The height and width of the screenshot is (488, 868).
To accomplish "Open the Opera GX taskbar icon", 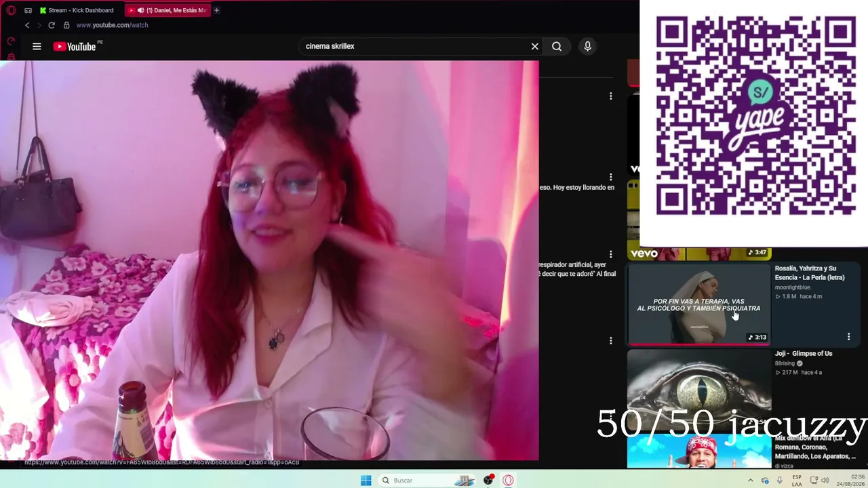I will (x=508, y=481).
